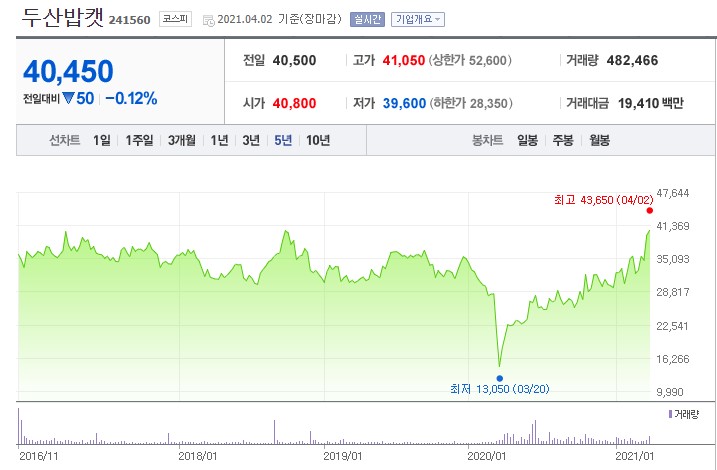
Task: Click the 하한가 28,350 text
Action: coord(471,103)
